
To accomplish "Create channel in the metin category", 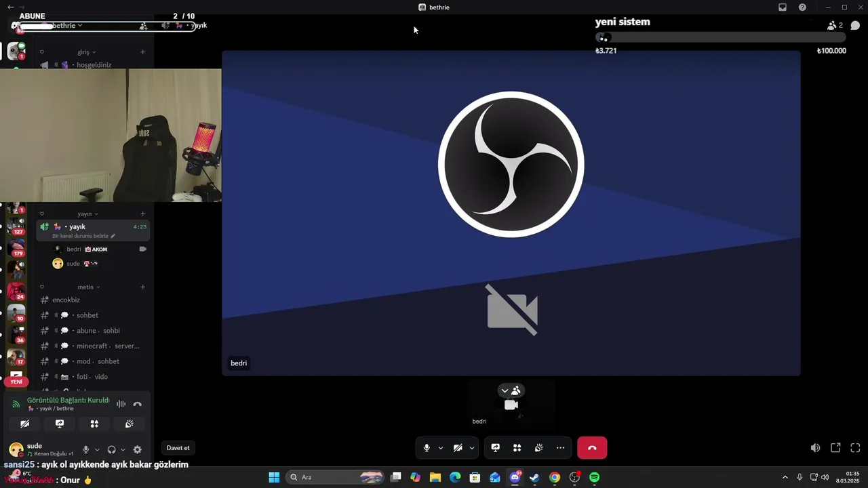I will click(x=142, y=287).
